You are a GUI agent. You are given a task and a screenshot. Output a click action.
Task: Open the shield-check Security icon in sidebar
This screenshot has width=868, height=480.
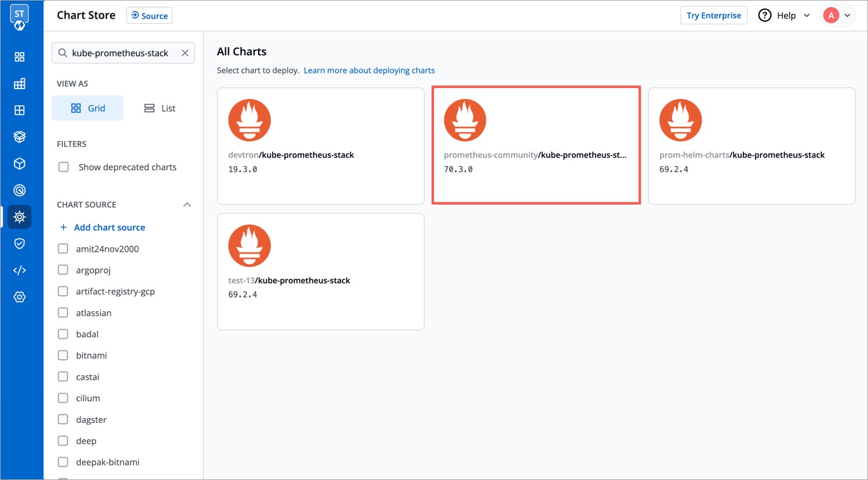point(19,243)
